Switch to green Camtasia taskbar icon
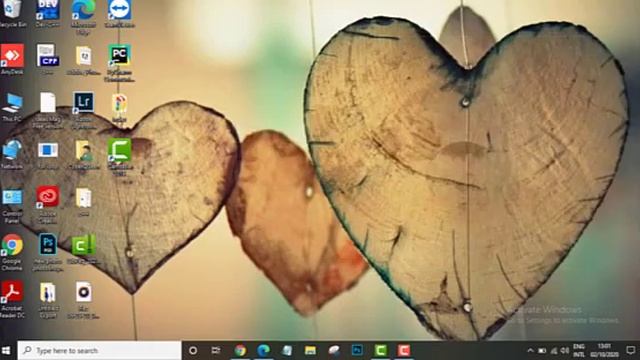Image resolution: width=640 pixels, height=360 pixels. pyautogui.click(x=380, y=350)
